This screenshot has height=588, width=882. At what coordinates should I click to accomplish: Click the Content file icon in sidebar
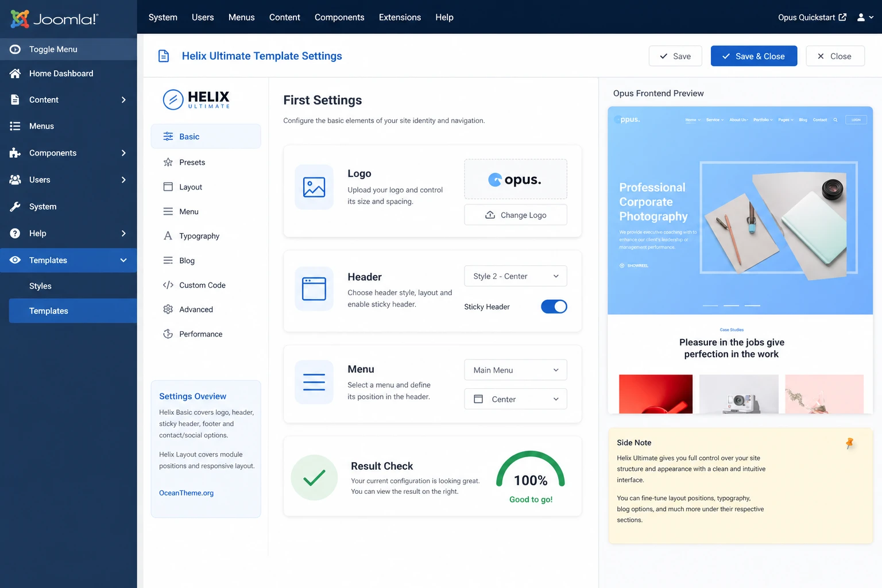(x=16, y=100)
